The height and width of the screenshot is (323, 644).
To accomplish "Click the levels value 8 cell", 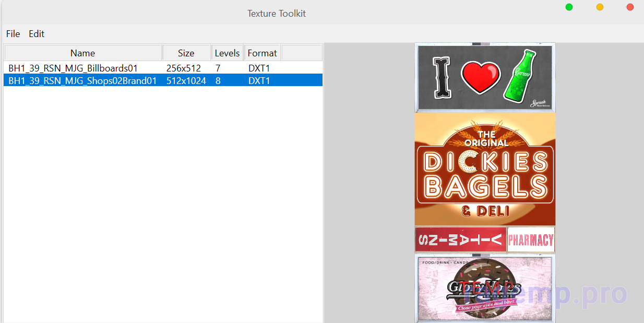I will [218, 81].
